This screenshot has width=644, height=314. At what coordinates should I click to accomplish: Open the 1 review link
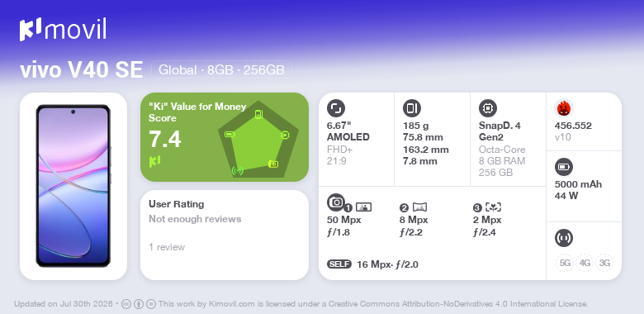tap(167, 247)
